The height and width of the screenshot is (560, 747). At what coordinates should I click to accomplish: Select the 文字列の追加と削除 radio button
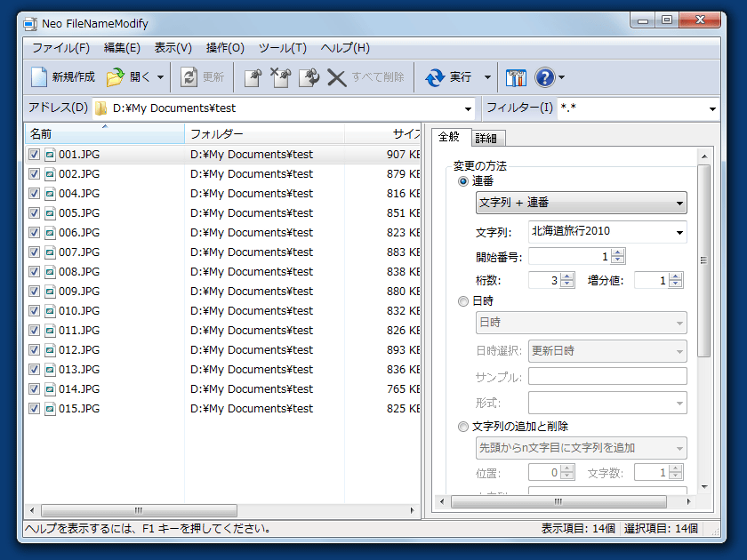(x=463, y=427)
